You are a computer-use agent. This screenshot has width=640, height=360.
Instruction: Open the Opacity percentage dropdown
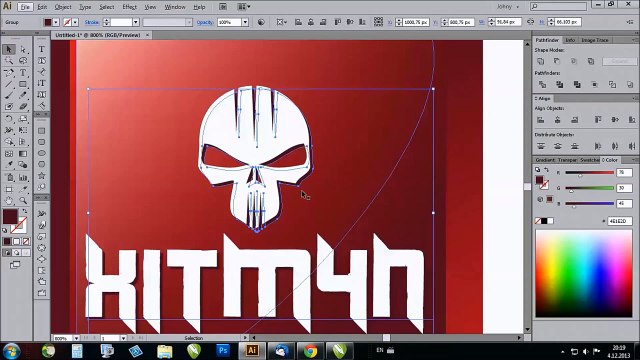(245, 22)
